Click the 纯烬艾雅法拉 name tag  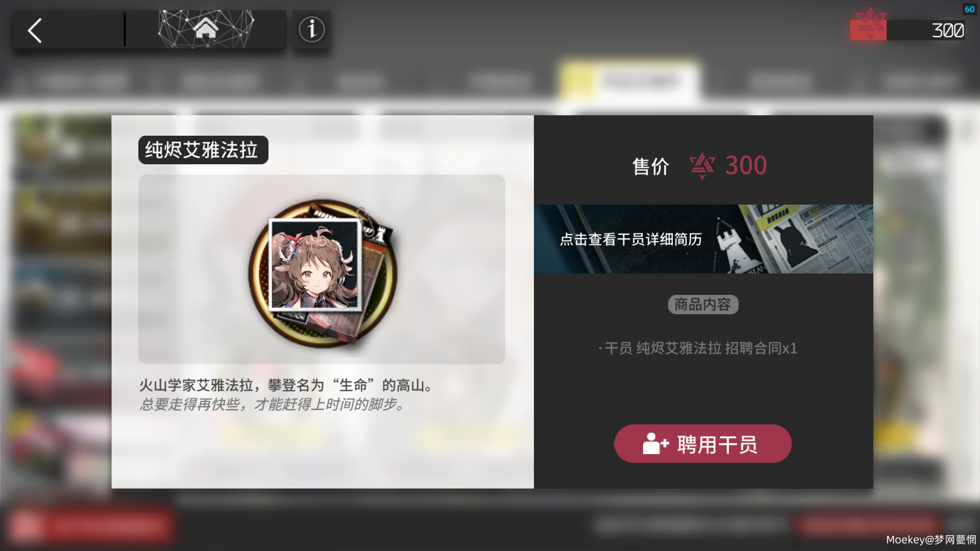click(203, 150)
